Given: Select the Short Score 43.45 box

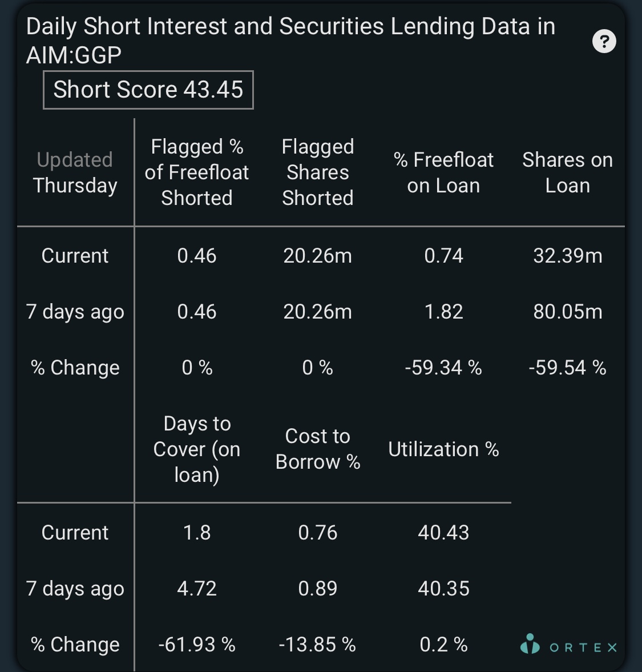Looking at the screenshot, I should click(x=148, y=90).
